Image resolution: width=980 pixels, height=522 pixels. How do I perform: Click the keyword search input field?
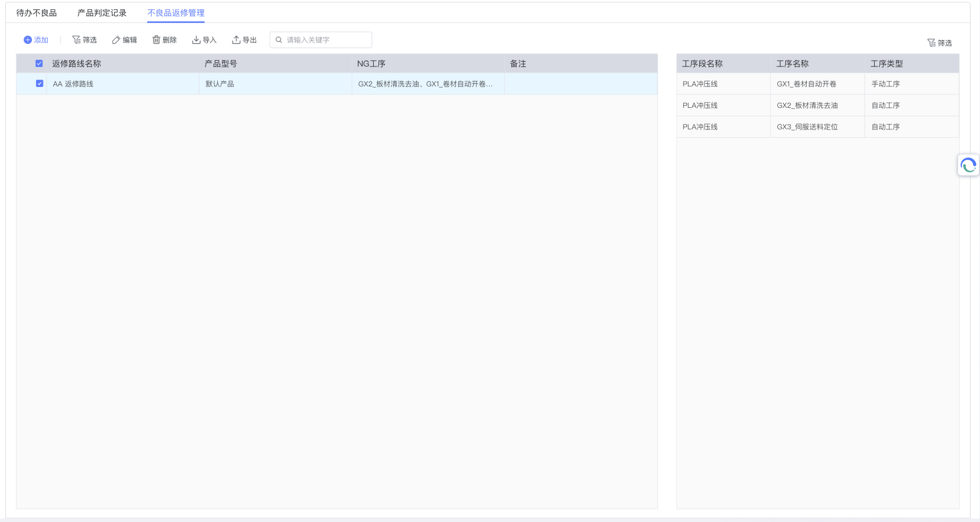click(326, 40)
